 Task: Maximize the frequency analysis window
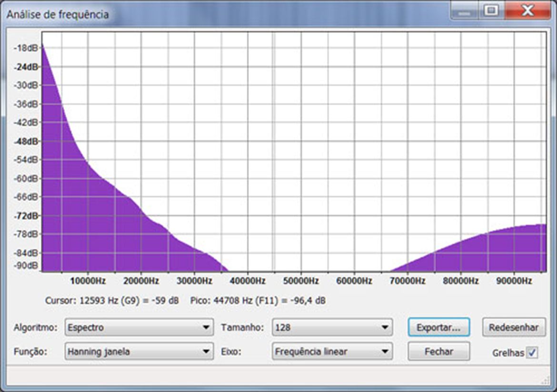[491, 10]
